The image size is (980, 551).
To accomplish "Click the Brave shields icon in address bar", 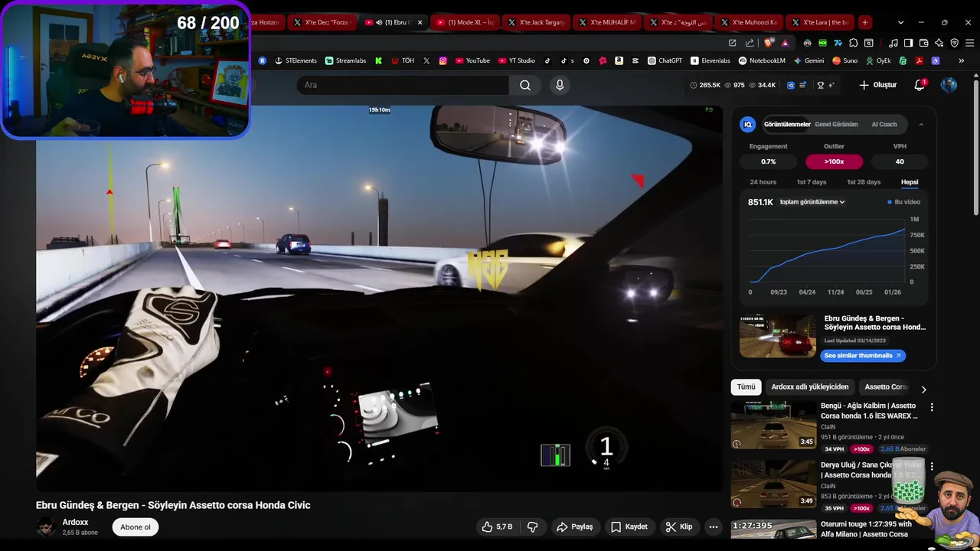I will pyautogui.click(x=769, y=43).
